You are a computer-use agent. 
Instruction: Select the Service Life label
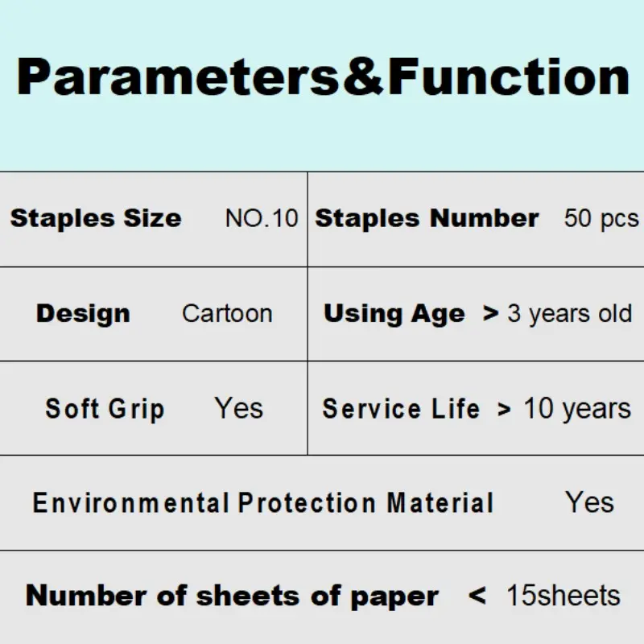[x=401, y=409]
